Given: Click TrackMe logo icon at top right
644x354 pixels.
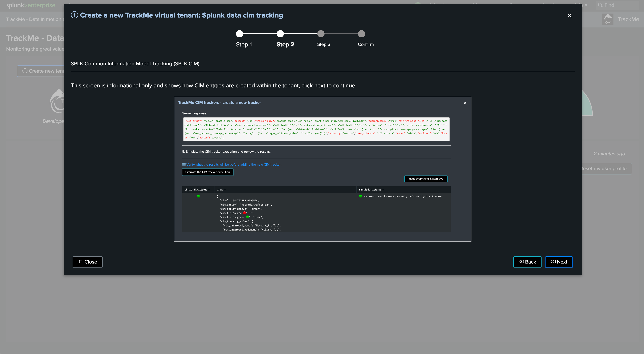Looking at the screenshot, I should tap(608, 20).
